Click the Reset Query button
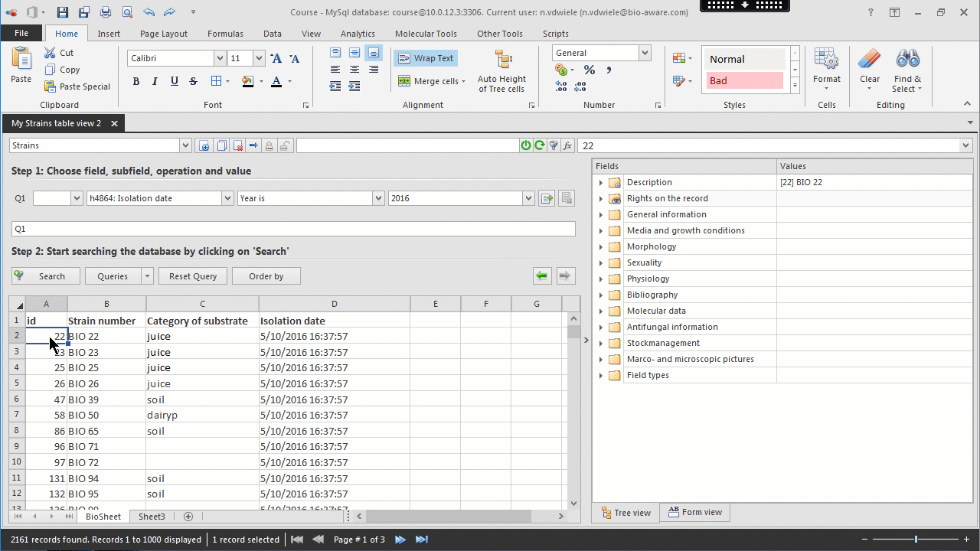The width and height of the screenshot is (980, 551). [x=193, y=276]
